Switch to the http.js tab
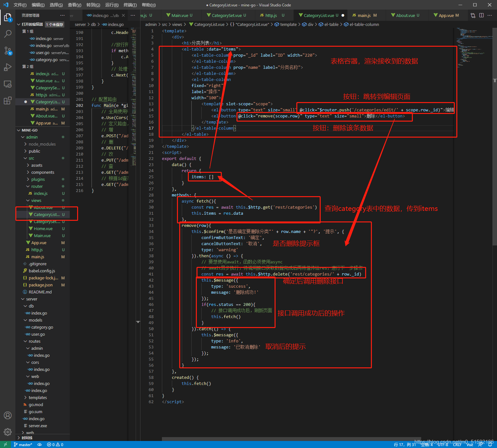The image size is (497, 448). point(272,15)
